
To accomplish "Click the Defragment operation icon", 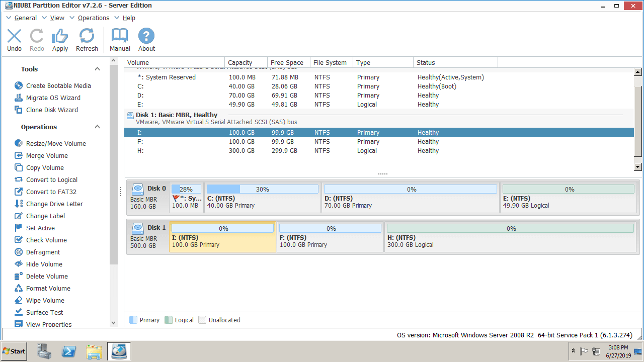I will (x=19, y=252).
